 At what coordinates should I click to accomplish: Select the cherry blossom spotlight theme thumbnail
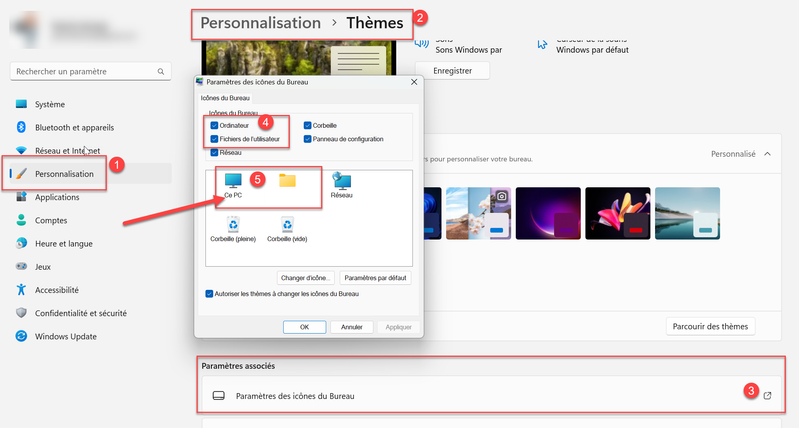[478, 213]
